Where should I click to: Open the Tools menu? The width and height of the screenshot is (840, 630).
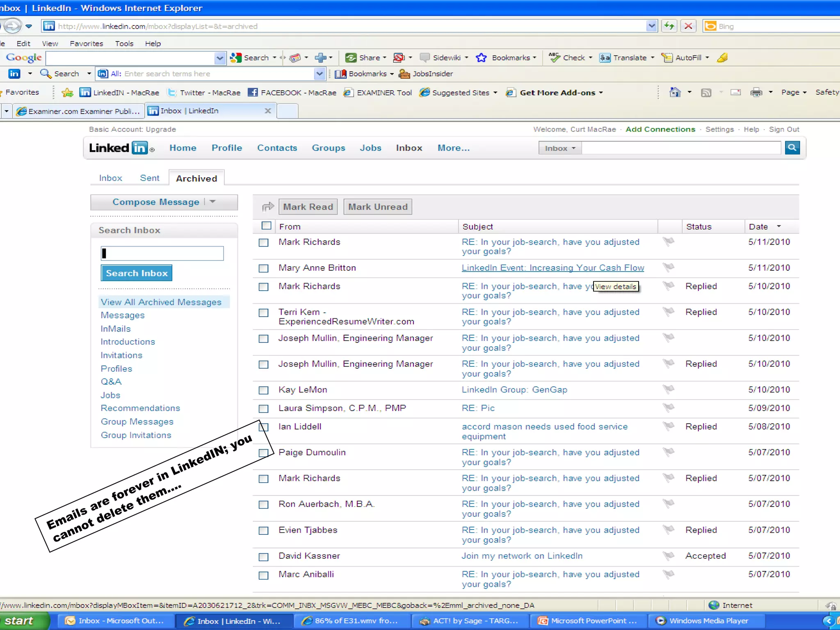(124, 43)
